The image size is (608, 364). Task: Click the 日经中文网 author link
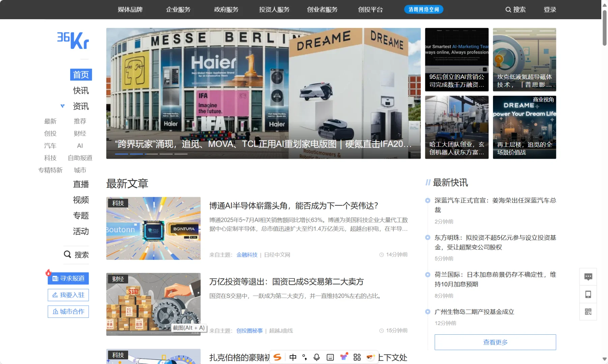coord(277,255)
